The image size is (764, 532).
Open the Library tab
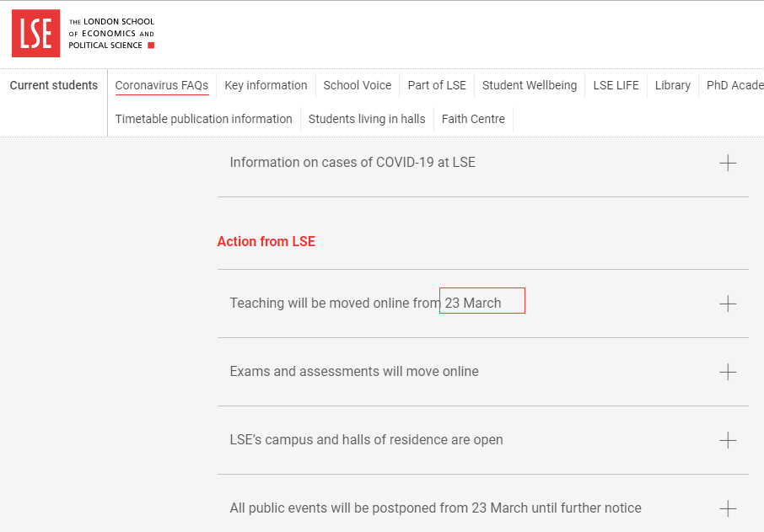point(673,85)
